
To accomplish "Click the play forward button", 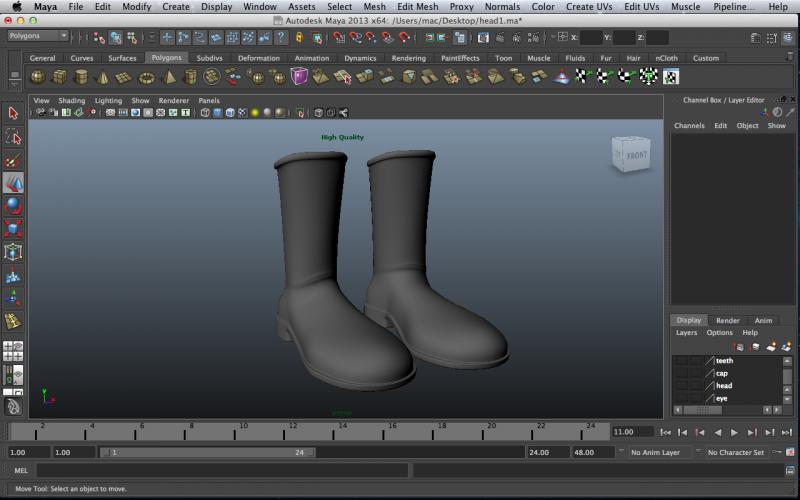I will pyautogui.click(x=734, y=432).
